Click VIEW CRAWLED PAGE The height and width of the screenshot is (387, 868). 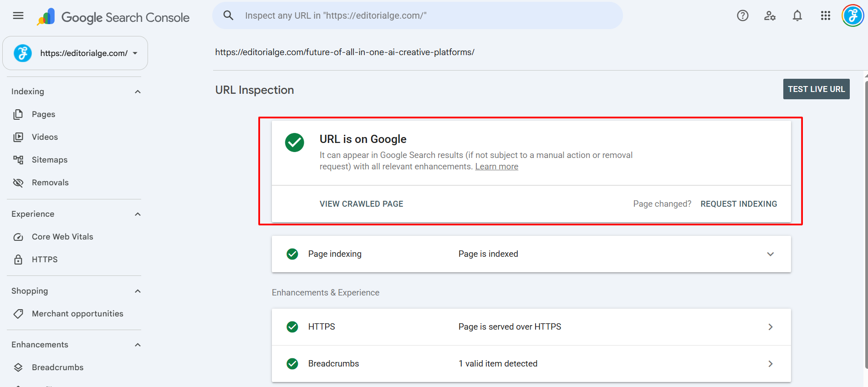[361, 204]
